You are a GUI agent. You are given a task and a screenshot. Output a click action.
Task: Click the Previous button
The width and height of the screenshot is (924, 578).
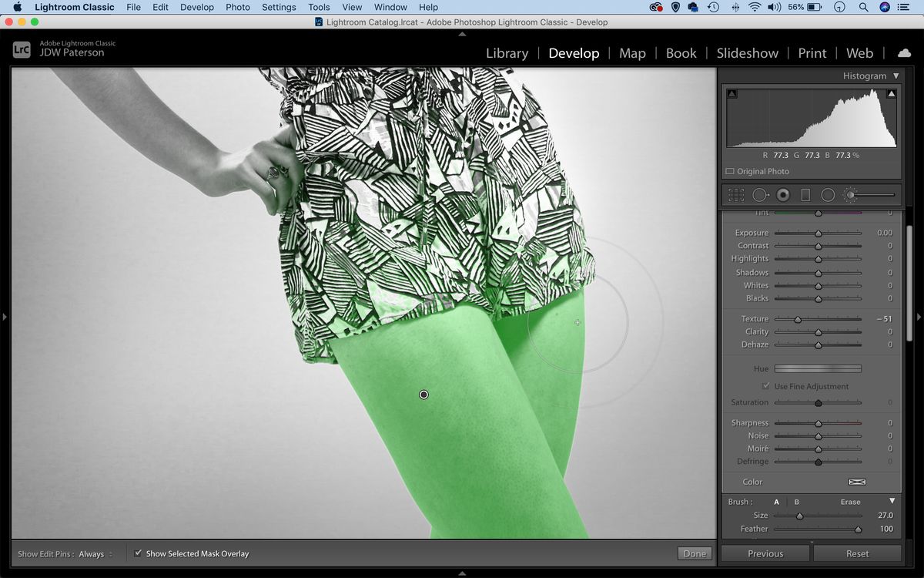765,553
